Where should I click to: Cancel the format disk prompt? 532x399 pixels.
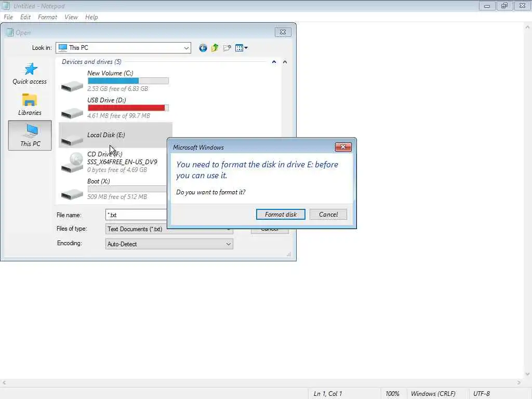pyautogui.click(x=328, y=215)
